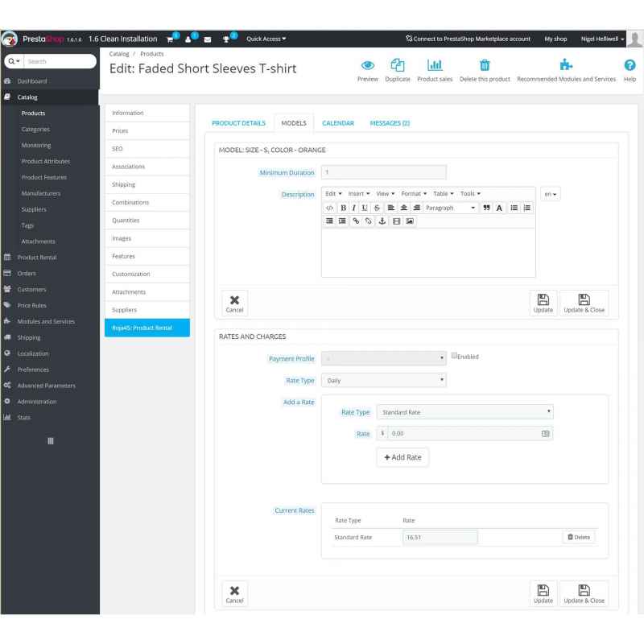Open the Quick Access dropdown
The width and height of the screenshot is (644, 644).
coord(266,39)
